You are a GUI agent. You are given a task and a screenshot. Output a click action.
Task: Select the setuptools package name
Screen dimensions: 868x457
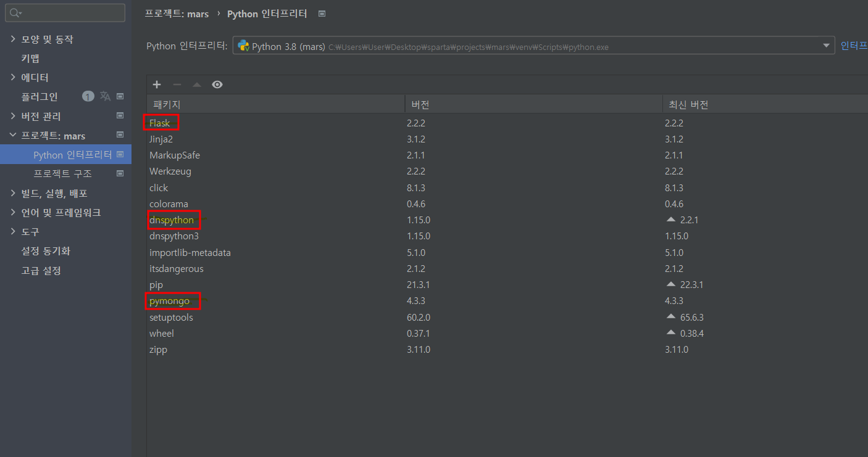tap(171, 317)
